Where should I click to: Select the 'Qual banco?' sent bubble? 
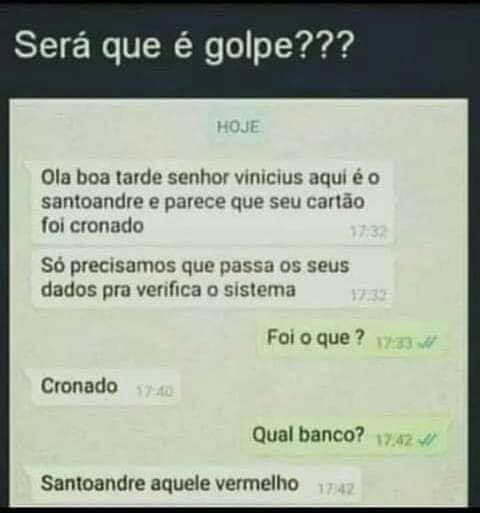click(344, 436)
